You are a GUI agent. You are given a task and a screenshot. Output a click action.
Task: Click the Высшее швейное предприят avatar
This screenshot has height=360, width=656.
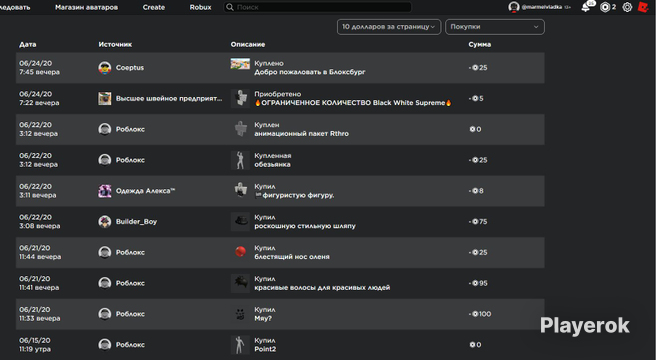coord(105,98)
